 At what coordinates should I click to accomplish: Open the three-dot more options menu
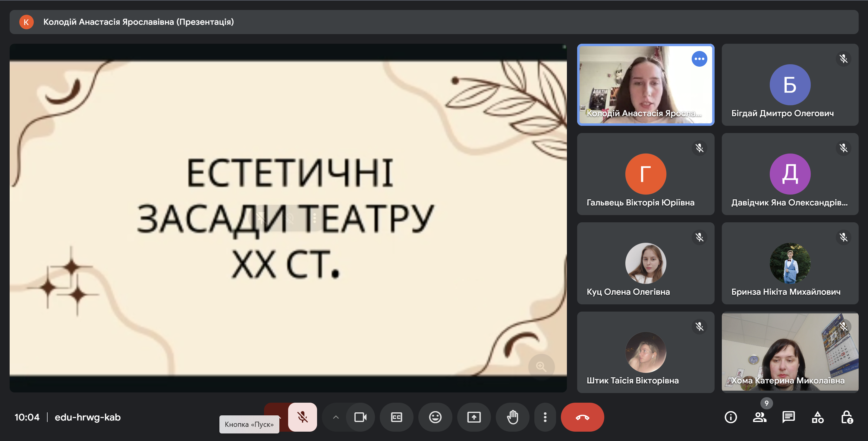pos(545,417)
